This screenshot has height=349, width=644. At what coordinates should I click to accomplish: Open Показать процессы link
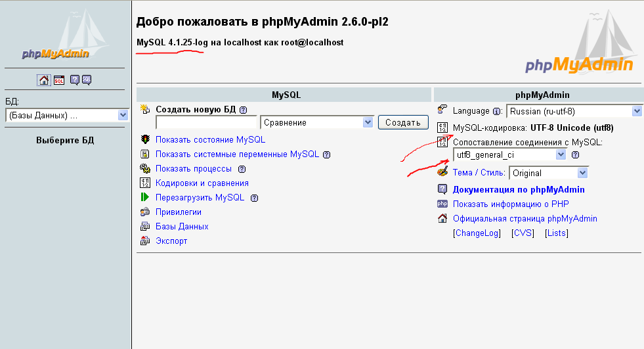[x=194, y=169]
